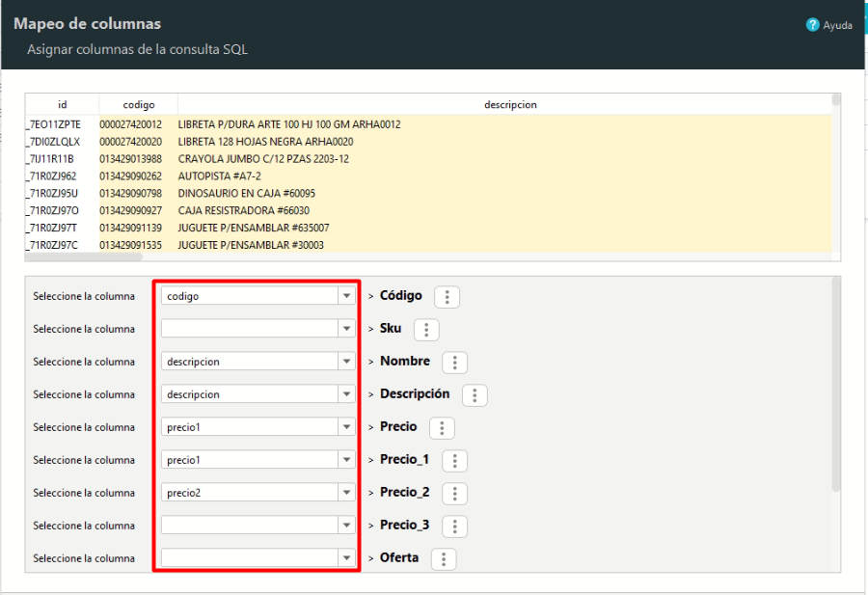Select row with id _7EO11ZPTE
The height and width of the screenshot is (595, 868).
click(x=428, y=124)
